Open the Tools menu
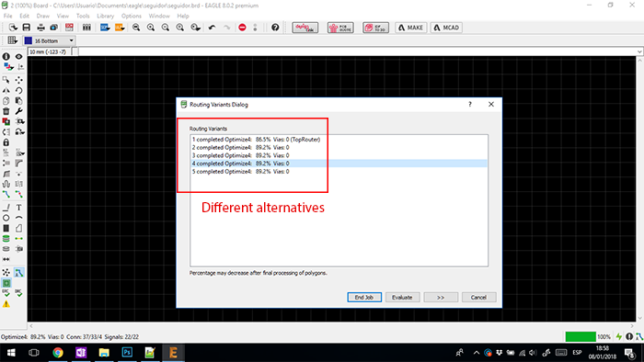644x362 pixels. pos(83,16)
